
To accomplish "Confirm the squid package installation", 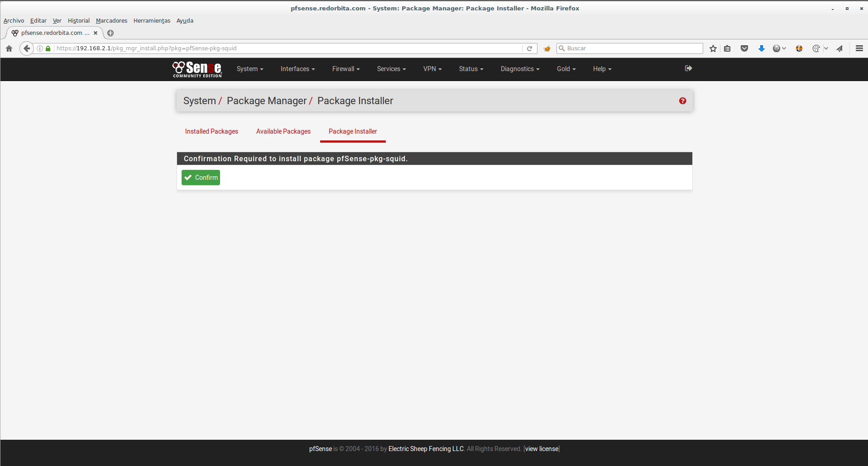I will [x=201, y=178].
